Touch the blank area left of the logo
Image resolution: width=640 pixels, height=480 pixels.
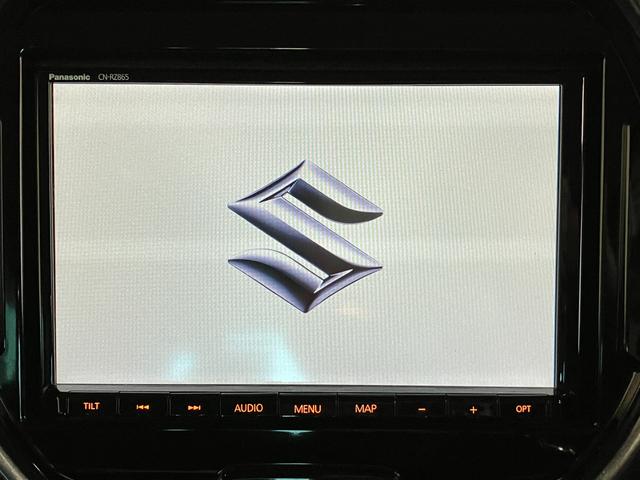pos(140,236)
